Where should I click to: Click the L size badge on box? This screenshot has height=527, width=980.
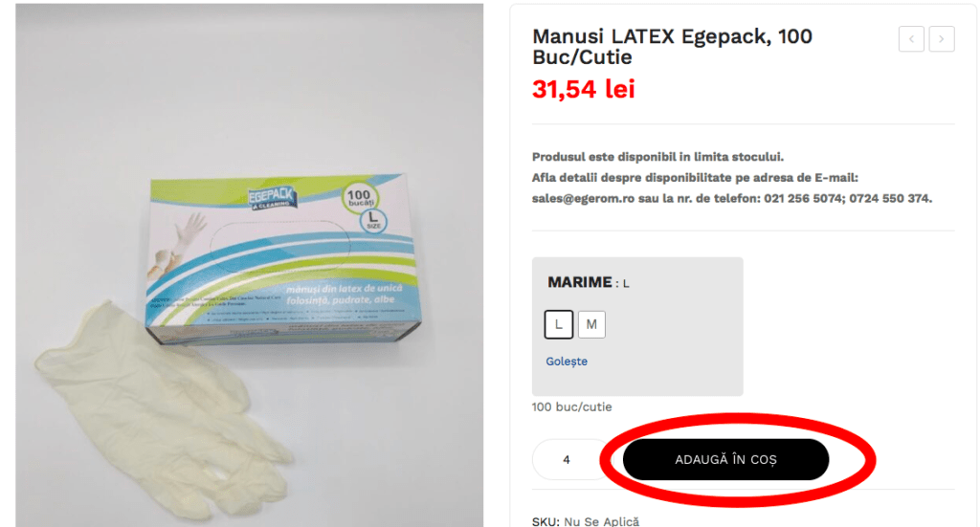coord(373,220)
